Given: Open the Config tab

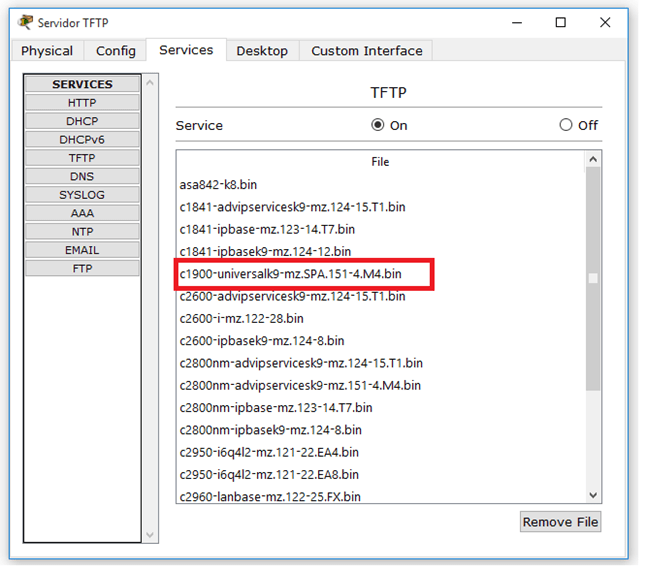Looking at the screenshot, I should (x=116, y=51).
